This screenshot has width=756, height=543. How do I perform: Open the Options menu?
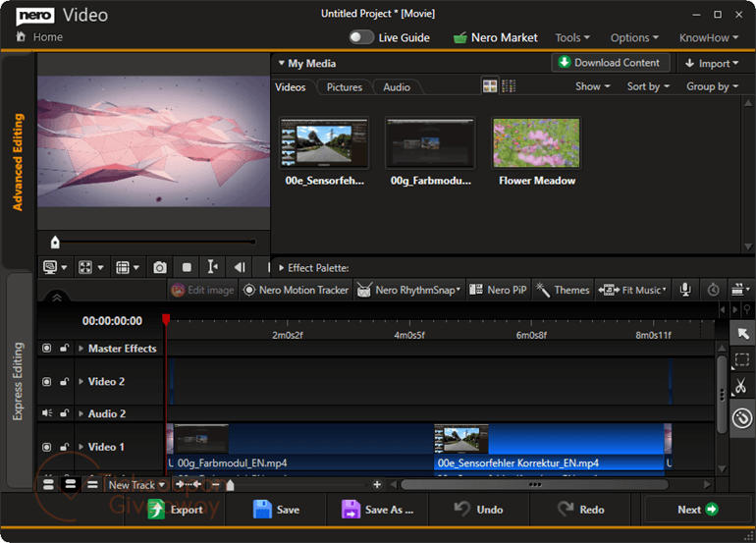tap(634, 37)
